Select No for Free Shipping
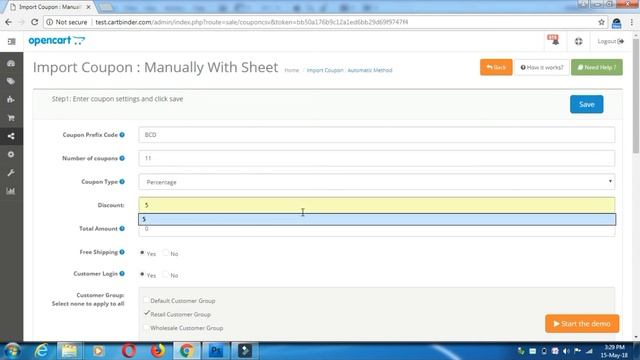This screenshot has height=360, width=640. (165, 253)
